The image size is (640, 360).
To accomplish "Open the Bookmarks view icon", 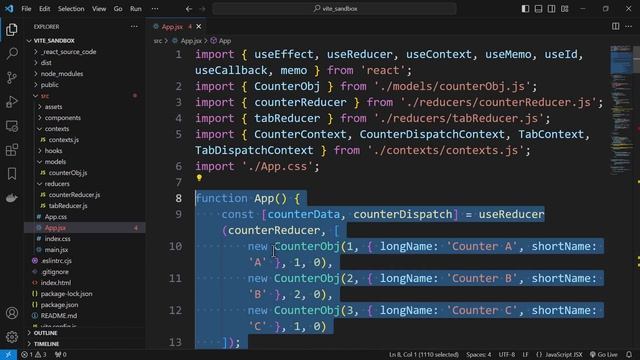I will click(12, 174).
